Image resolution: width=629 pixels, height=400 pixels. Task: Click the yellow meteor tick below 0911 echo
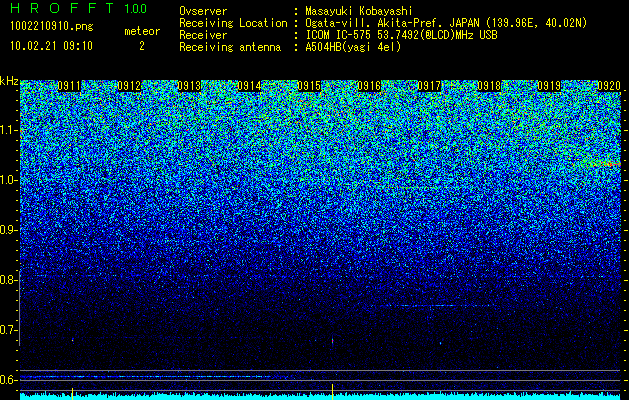pyautogui.click(x=72, y=394)
